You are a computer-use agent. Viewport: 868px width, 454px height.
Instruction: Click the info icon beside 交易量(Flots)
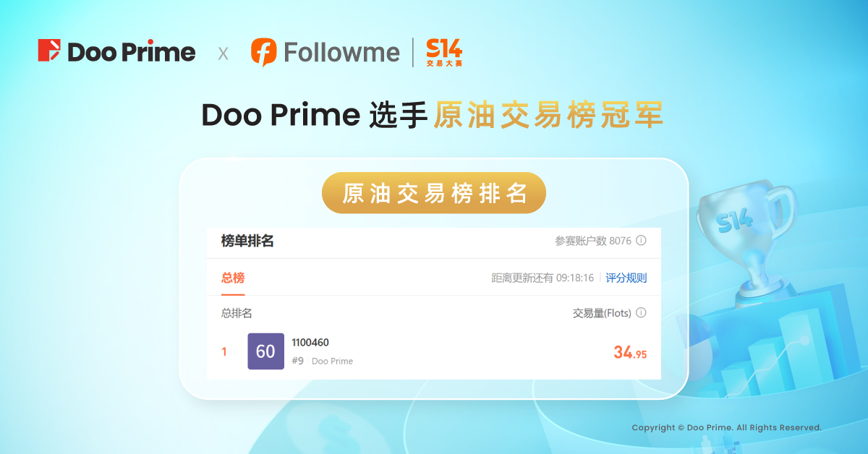point(640,313)
